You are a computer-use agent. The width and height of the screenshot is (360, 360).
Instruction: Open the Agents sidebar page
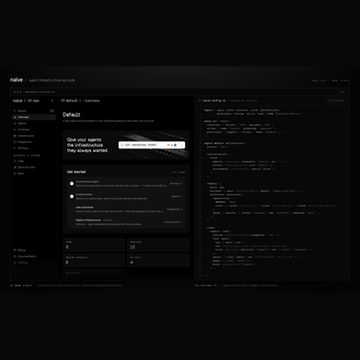pyautogui.click(x=34, y=123)
